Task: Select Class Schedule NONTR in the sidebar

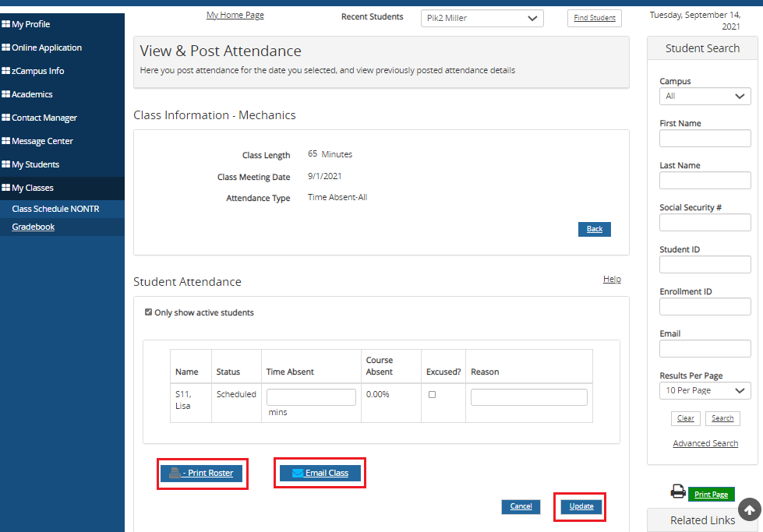Action: 55,209
